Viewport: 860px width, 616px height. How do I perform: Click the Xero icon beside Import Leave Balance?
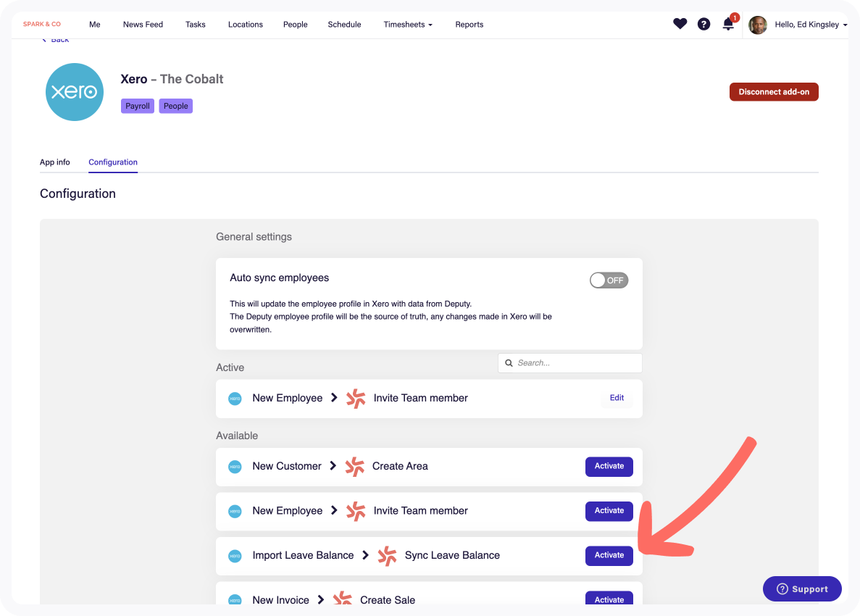tap(235, 556)
